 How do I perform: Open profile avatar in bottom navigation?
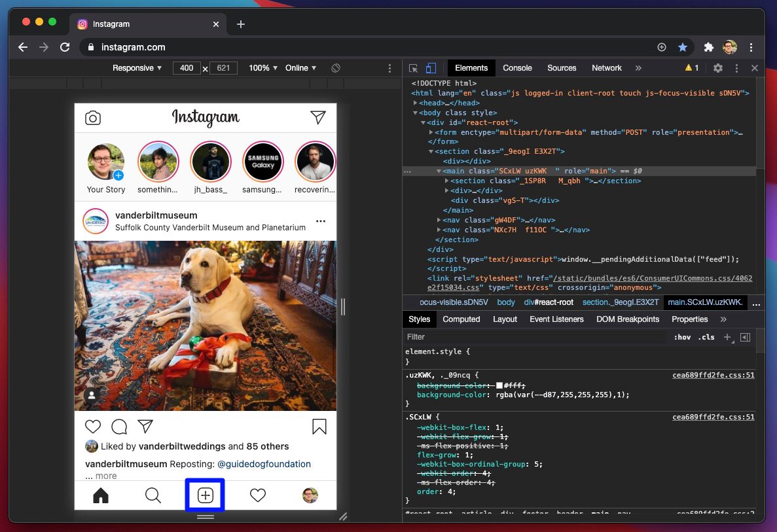tap(310, 495)
